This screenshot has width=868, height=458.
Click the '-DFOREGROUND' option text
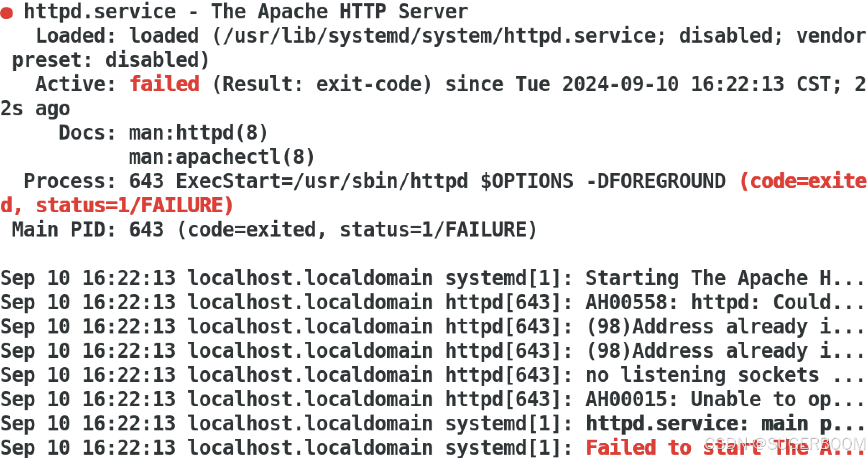656,181
